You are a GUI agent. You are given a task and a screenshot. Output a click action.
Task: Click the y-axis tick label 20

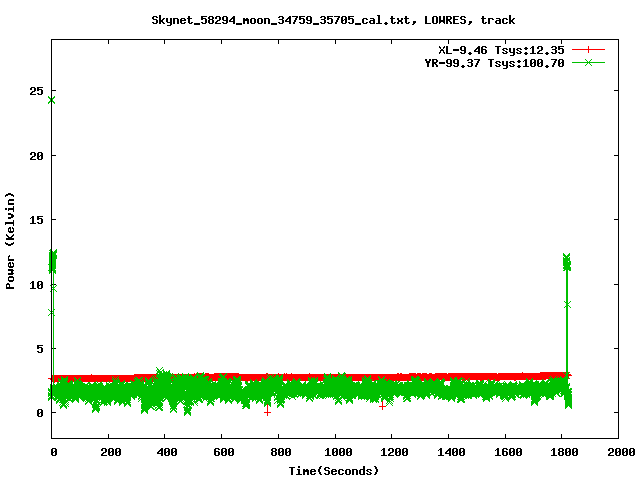36,156
